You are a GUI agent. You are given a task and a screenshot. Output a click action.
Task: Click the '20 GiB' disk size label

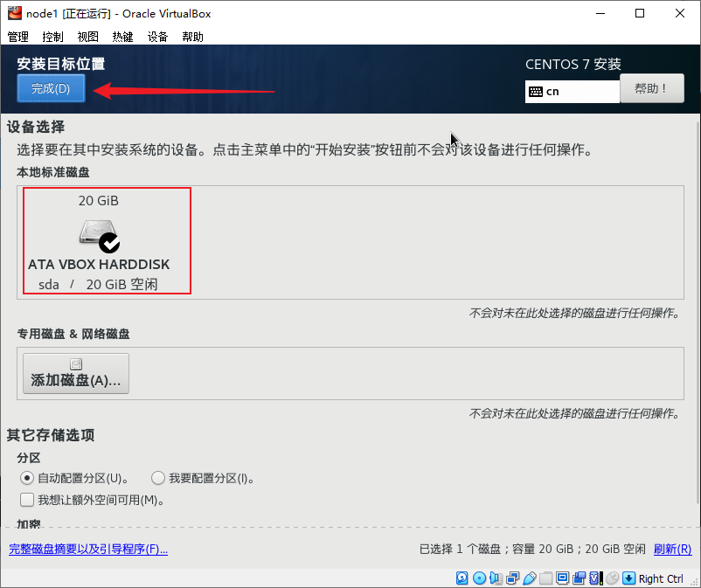tap(99, 201)
